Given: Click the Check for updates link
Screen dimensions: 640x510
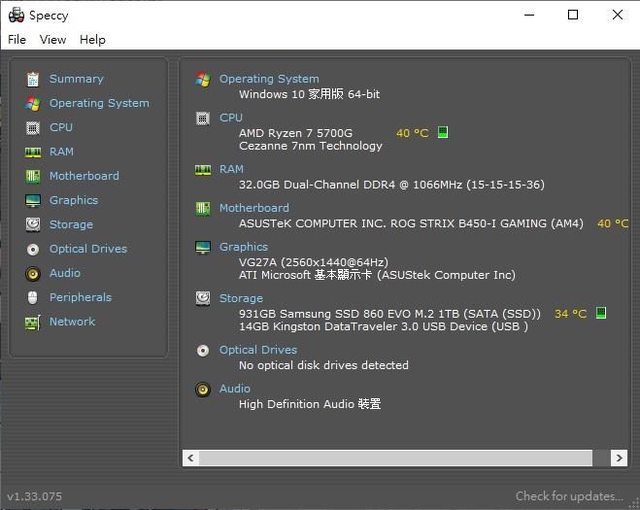Looking at the screenshot, I should coord(569,496).
